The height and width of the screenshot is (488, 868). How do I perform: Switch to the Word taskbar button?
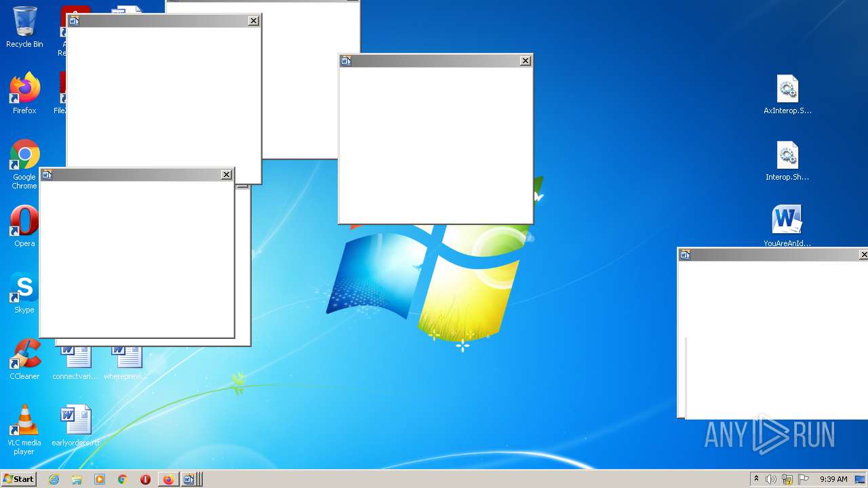(x=190, y=479)
